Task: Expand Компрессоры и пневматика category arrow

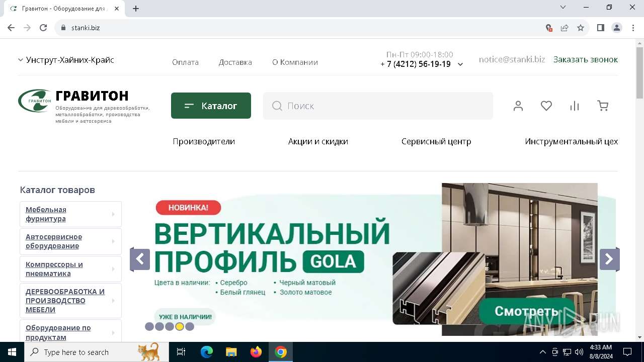Action: [x=113, y=269]
